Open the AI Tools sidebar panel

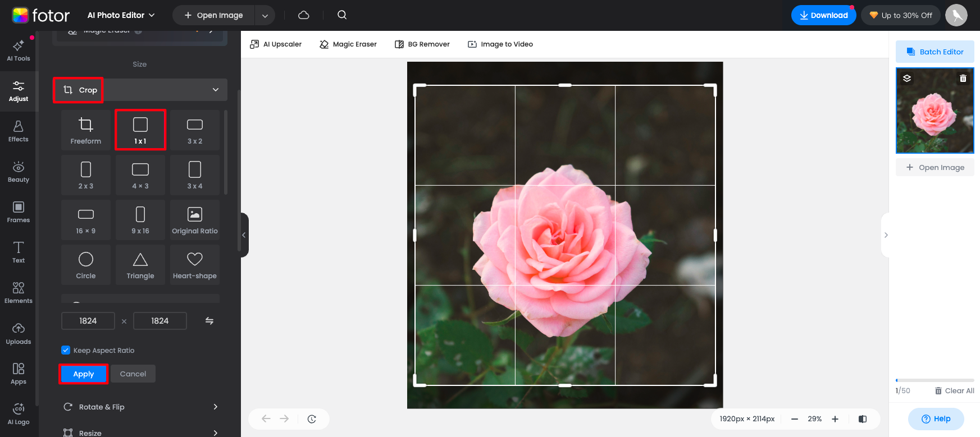[x=19, y=50]
